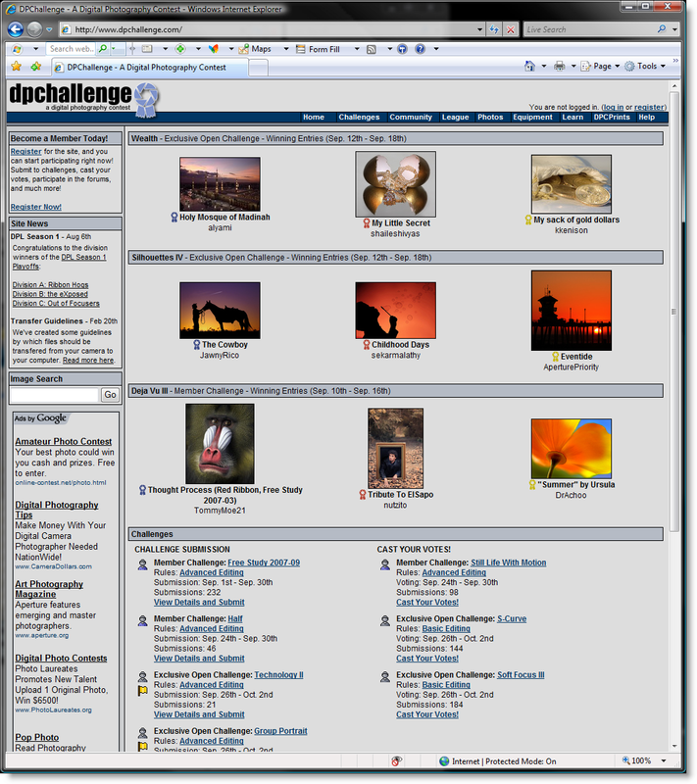Open Community in site navigation bar
This screenshot has height=784, width=697.
410,118
